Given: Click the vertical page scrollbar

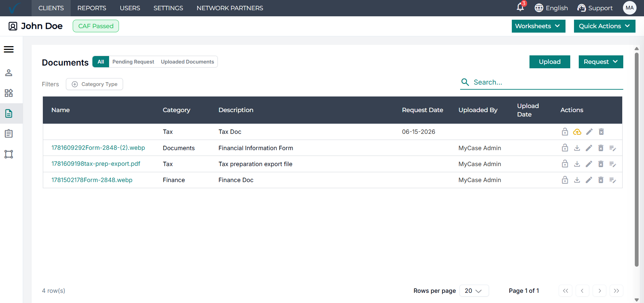Looking at the screenshot, I should [637, 160].
